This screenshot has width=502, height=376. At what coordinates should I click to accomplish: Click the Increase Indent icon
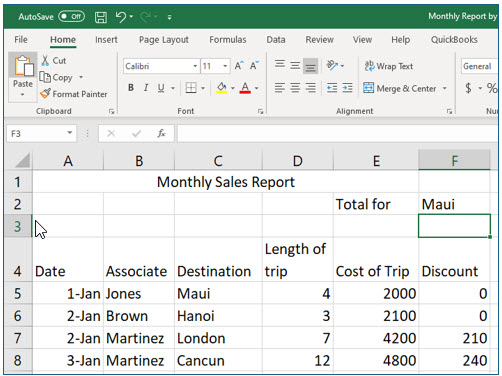coord(347,88)
